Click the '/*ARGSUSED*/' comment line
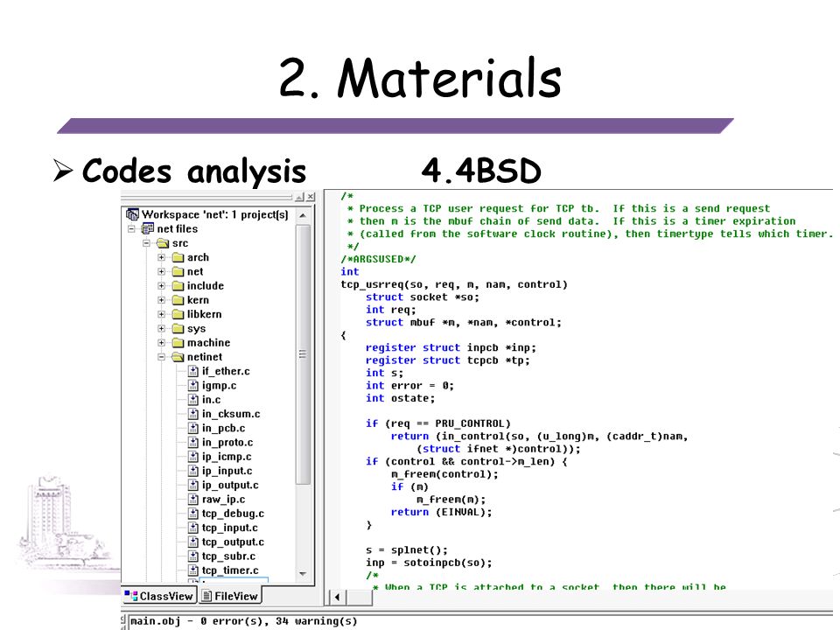This screenshot has width=840, height=630. [378, 259]
